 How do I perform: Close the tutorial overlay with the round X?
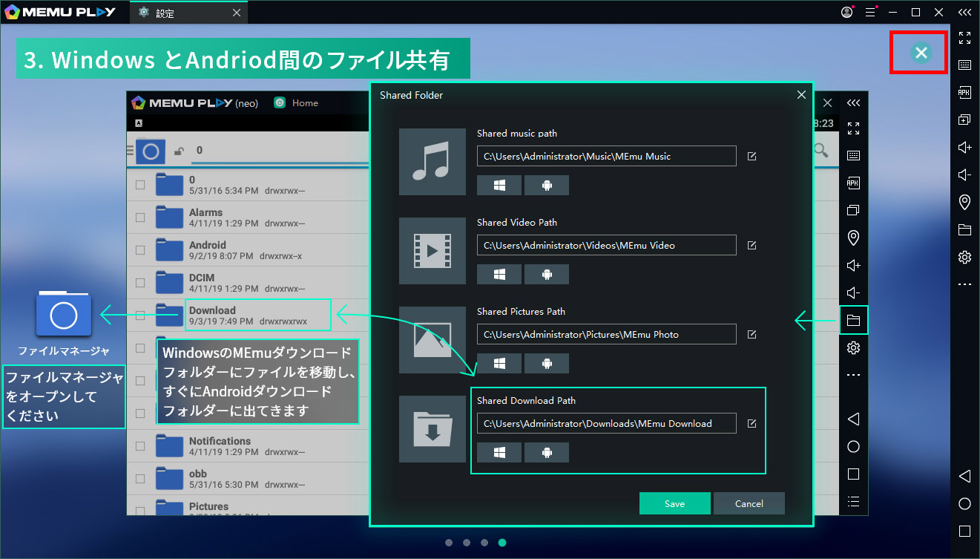921,52
